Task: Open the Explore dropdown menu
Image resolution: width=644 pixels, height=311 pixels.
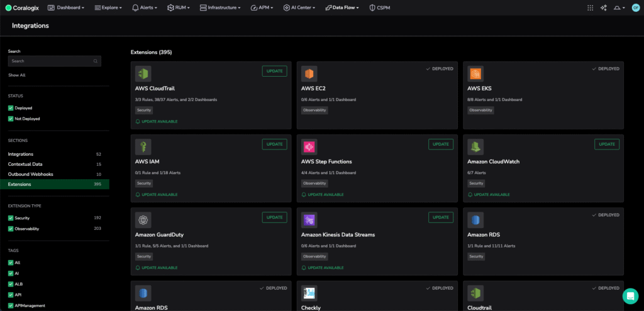Action: coord(108,8)
